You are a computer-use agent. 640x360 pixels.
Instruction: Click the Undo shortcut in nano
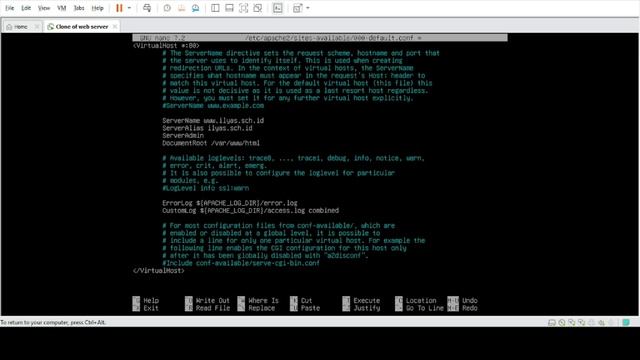(462, 300)
